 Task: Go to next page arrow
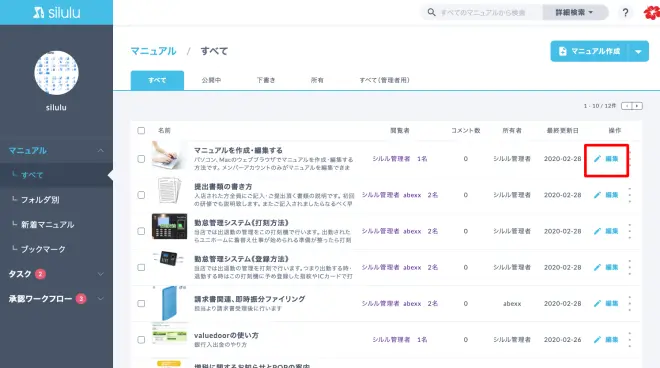637,106
